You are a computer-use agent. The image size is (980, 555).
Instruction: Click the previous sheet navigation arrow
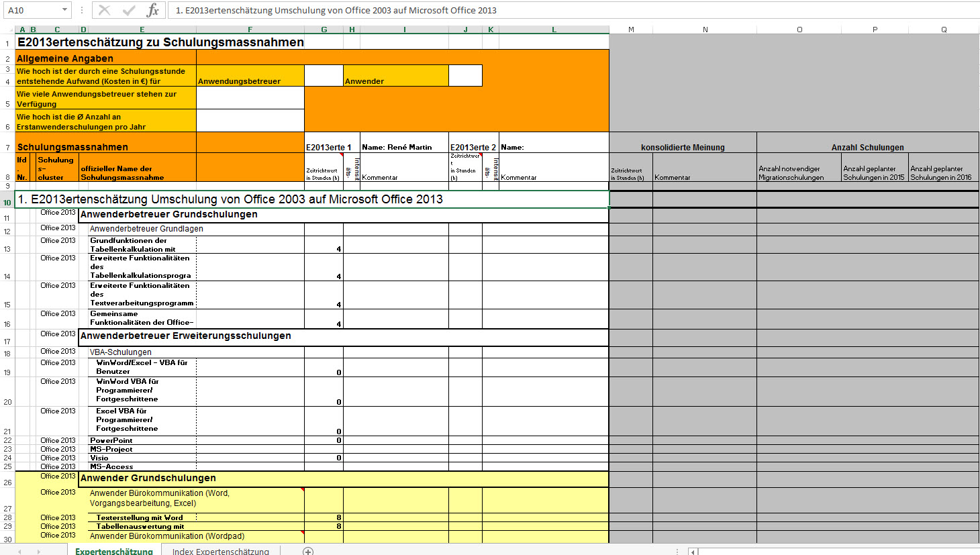(20, 551)
